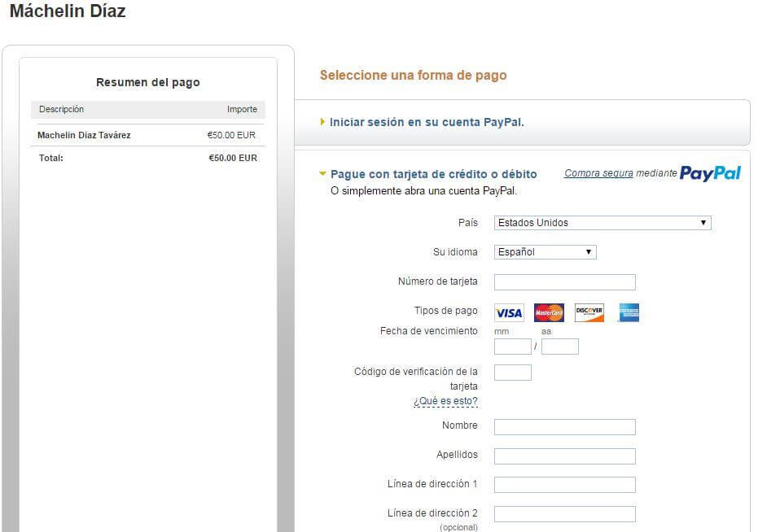Click the Máchelin Díaz page title
The image size is (758, 532).
pos(68,11)
